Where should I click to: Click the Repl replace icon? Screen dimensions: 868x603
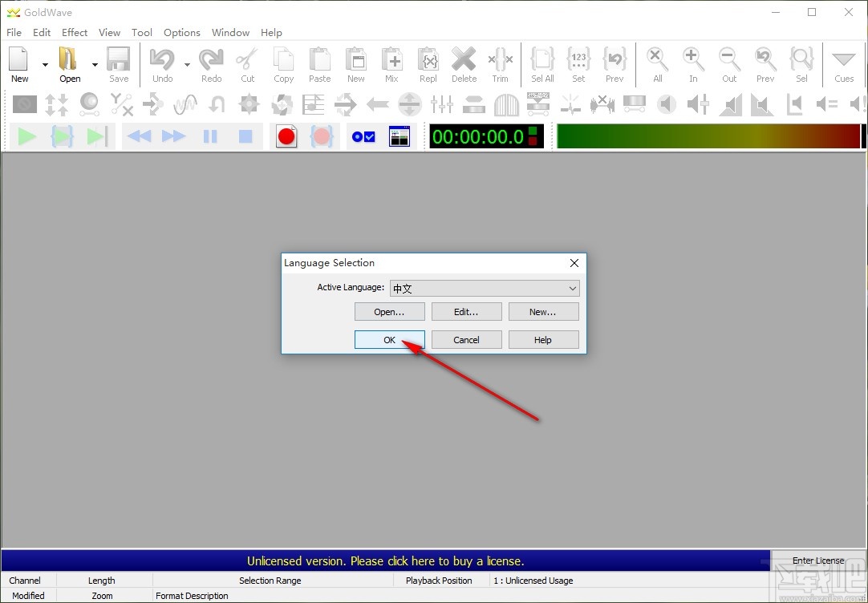click(428, 59)
